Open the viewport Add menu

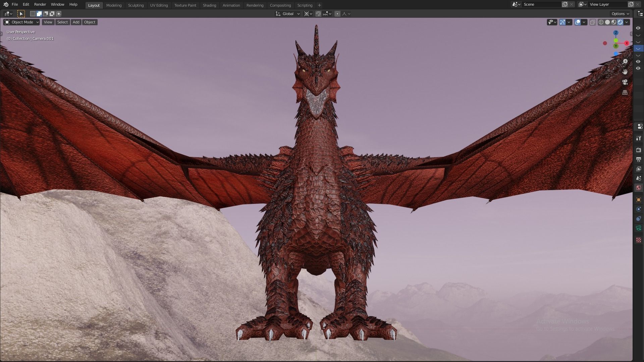tap(76, 22)
